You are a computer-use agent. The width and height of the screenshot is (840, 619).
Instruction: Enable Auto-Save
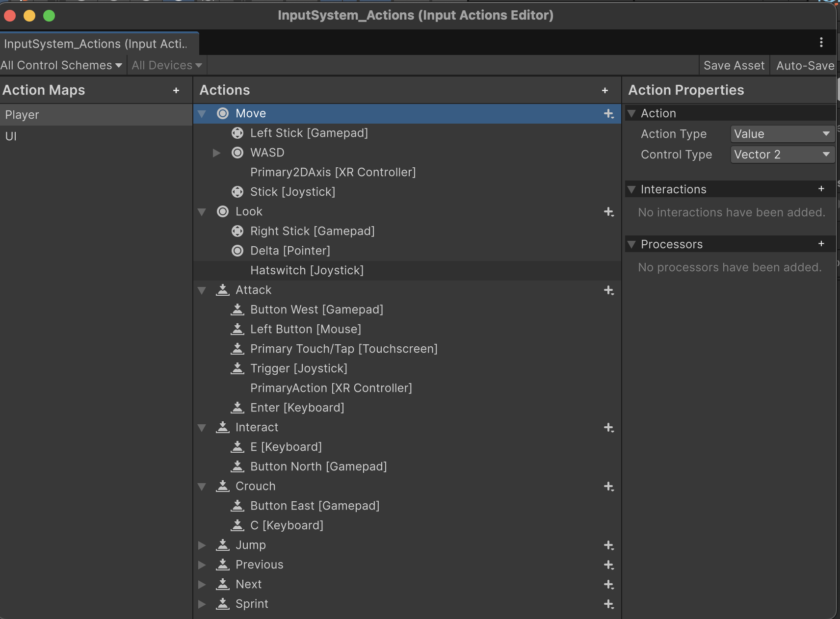[x=804, y=65]
